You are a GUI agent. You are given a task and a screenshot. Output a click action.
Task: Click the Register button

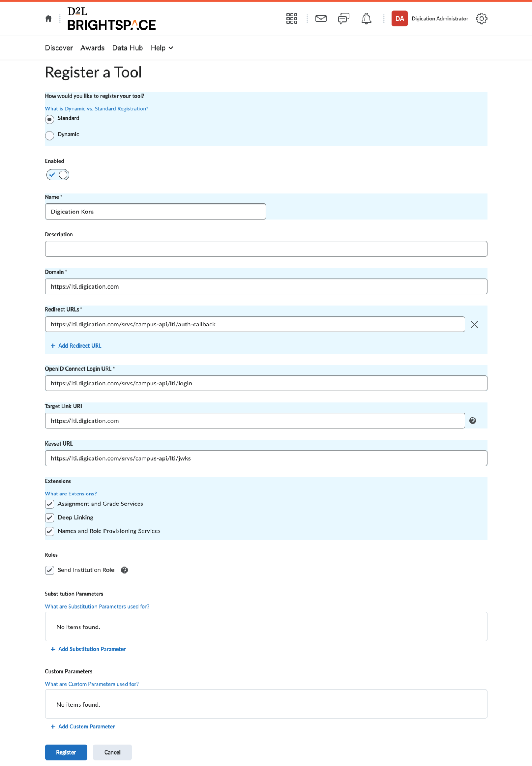click(x=66, y=752)
